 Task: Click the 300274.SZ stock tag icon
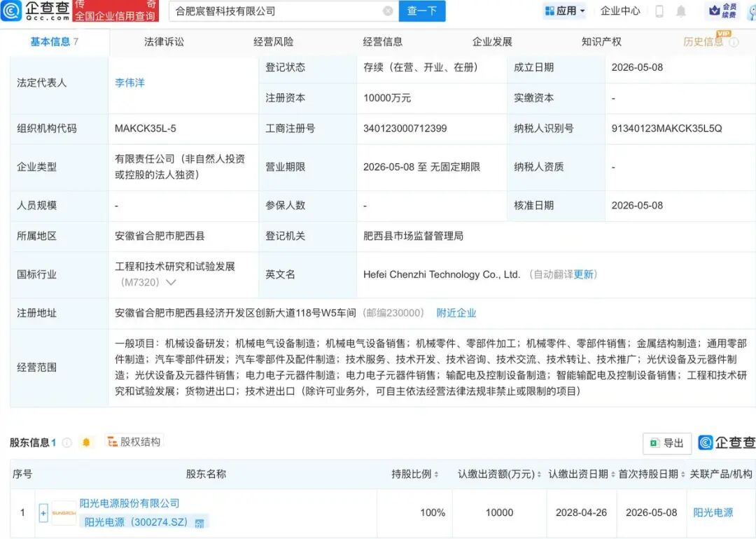point(199,523)
